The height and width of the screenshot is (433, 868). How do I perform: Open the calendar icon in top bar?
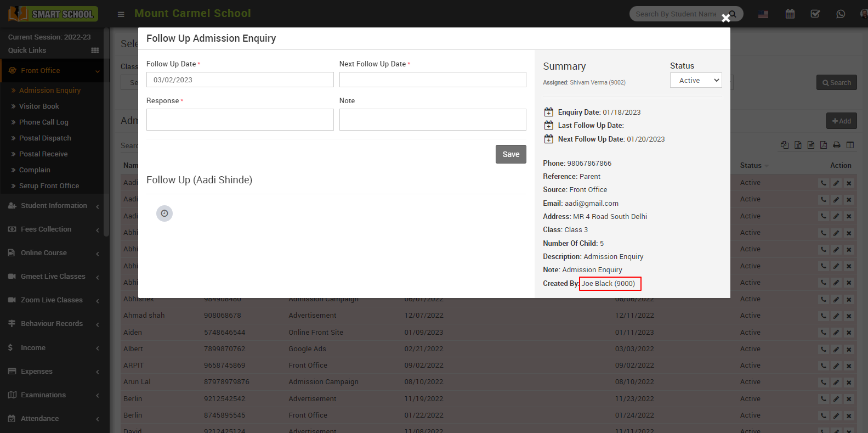tap(790, 14)
